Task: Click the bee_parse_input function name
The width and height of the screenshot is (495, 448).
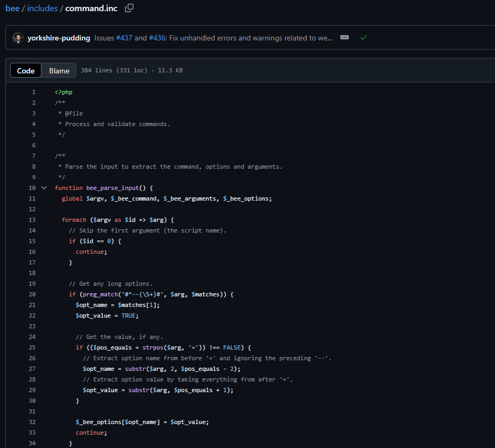Action: pyautogui.click(x=112, y=188)
